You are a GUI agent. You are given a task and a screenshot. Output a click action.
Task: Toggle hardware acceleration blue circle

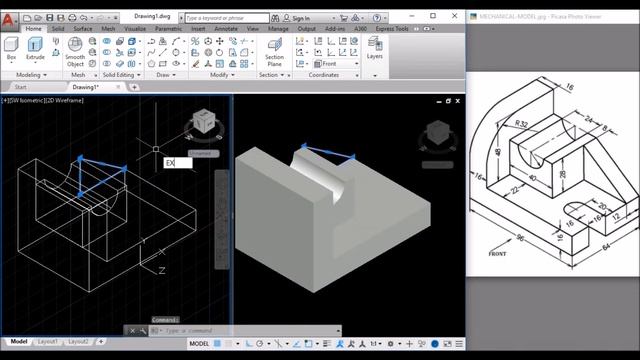[x=435, y=344]
